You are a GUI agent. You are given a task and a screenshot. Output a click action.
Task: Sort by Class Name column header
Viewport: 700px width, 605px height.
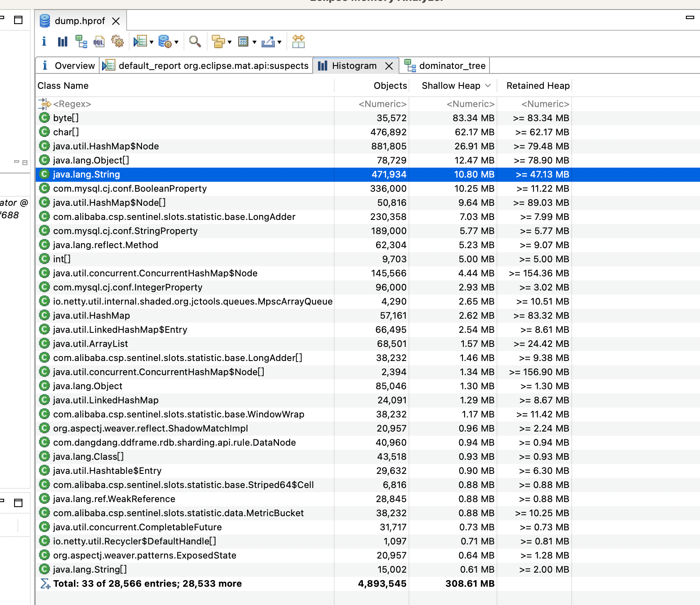[x=185, y=85]
